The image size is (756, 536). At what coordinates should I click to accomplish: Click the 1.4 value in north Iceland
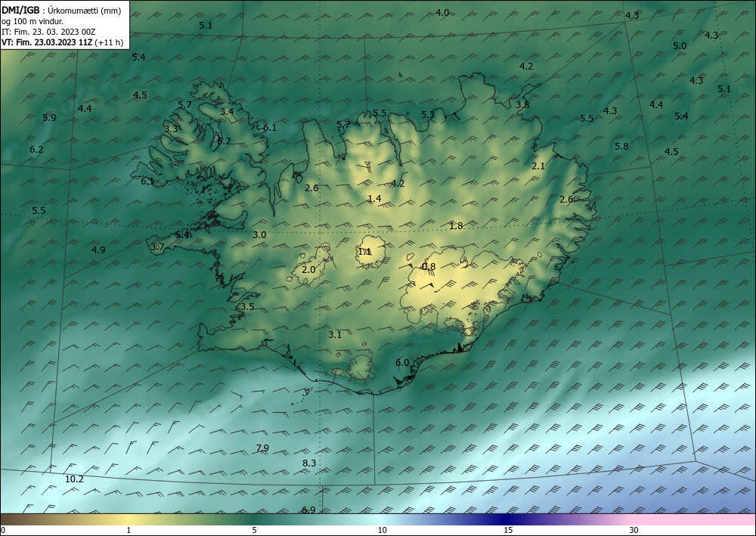[x=375, y=199]
